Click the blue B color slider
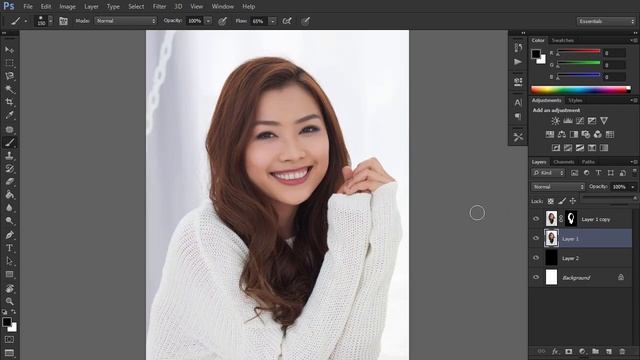The height and width of the screenshot is (360, 640). pyautogui.click(x=579, y=75)
